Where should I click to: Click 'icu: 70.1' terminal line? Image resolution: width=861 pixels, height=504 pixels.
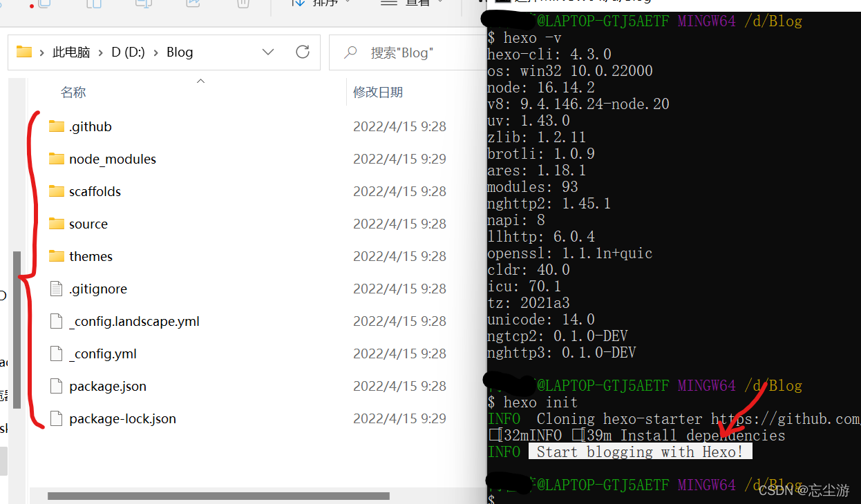click(524, 287)
